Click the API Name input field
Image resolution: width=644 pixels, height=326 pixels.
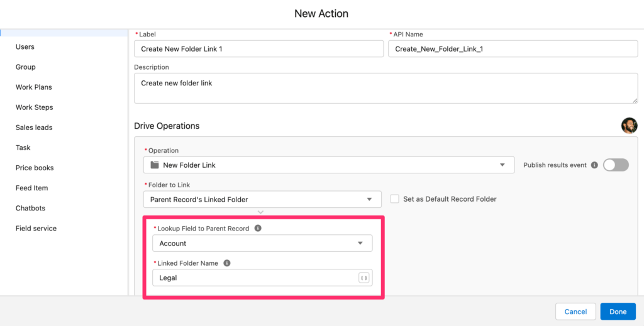coord(513,49)
